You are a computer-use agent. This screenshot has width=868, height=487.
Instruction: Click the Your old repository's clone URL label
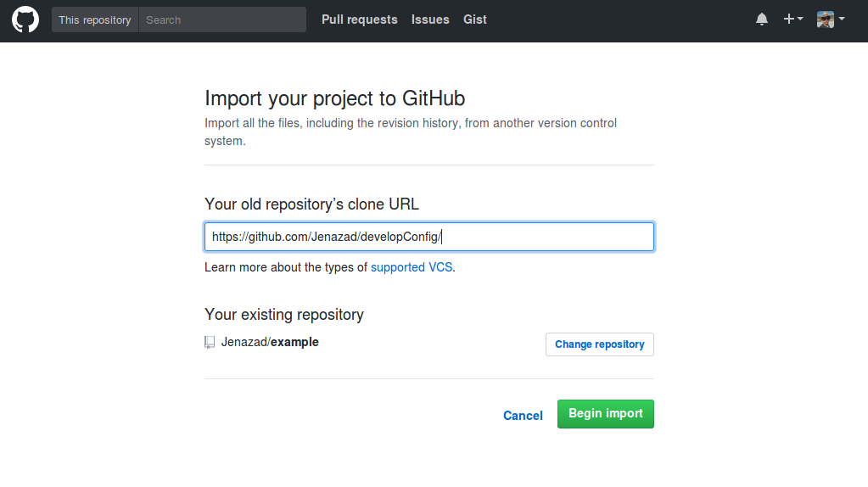pyautogui.click(x=311, y=204)
